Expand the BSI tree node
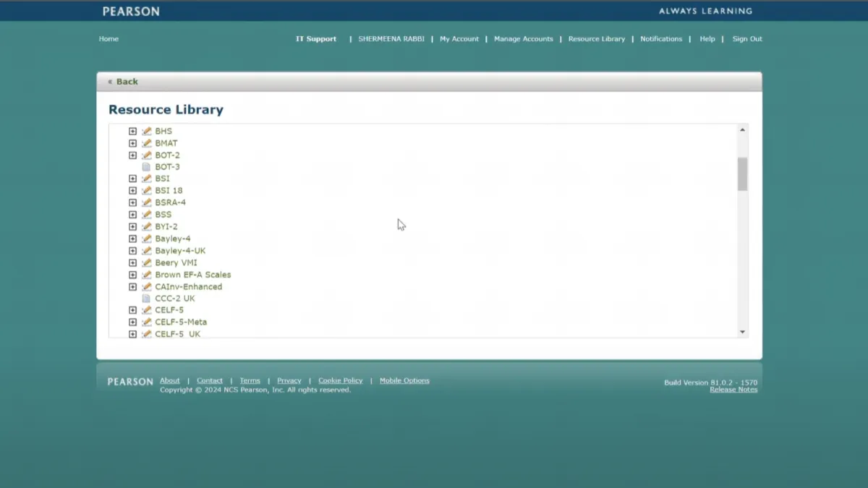Screen dimensions: 868x488 [132, 179]
